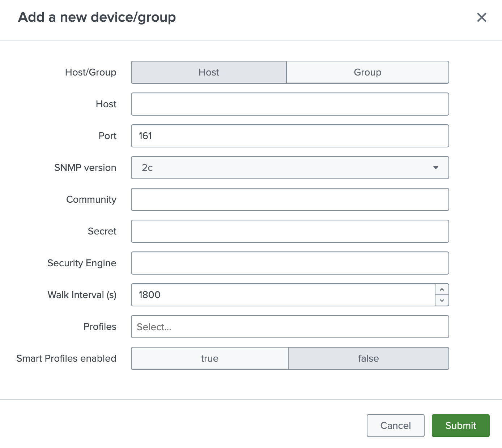The width and height of the screenshot is (502, 448).
Task: Click the Secret input field
Action: [289, 231]
